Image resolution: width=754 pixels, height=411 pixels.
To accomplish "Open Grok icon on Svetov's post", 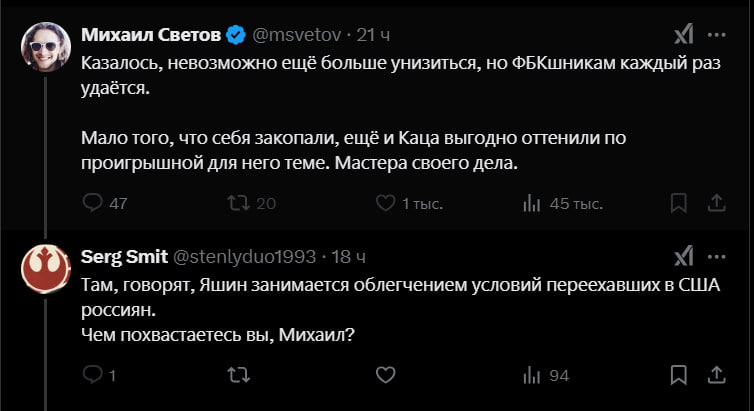I will (x=683, y=35).
